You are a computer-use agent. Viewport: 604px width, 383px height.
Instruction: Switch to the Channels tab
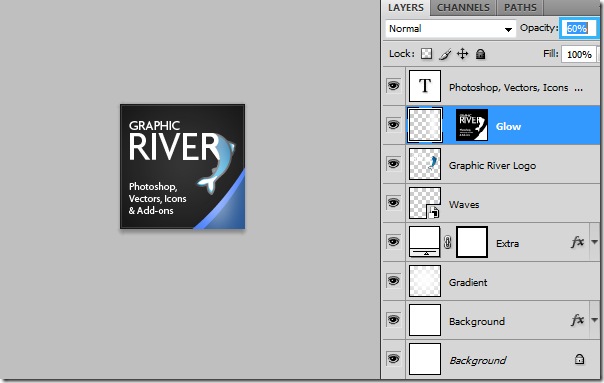pos(463,8)
